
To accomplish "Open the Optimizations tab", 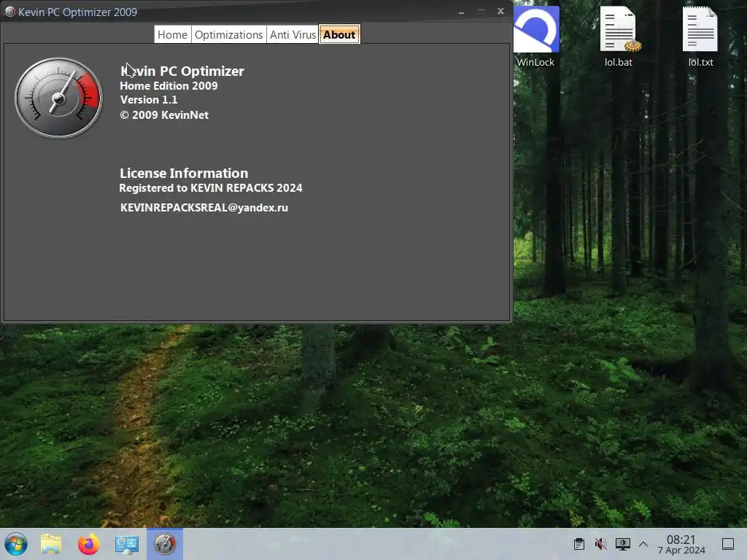I will point(228,35).
